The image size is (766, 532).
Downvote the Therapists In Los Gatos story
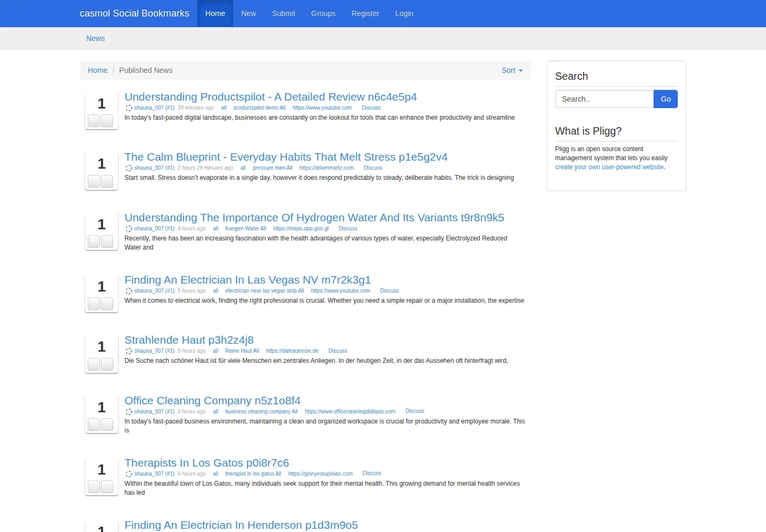(107, 487)
